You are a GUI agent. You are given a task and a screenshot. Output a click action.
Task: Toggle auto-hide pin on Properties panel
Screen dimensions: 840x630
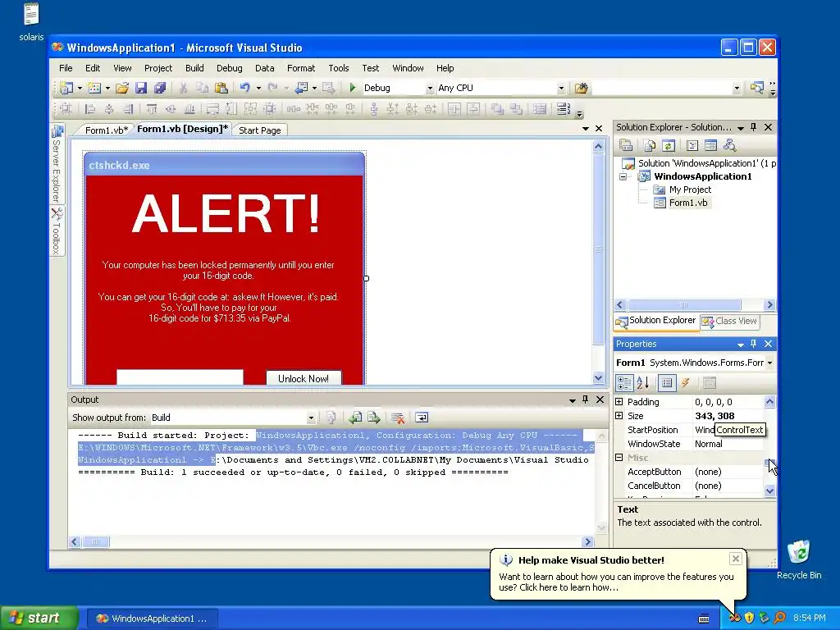click(x=754, y=344)
